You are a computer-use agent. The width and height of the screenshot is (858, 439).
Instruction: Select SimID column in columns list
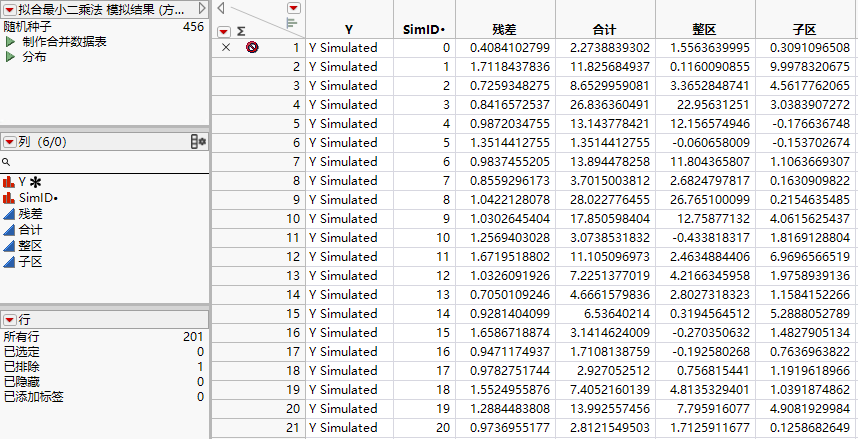(38, 198)
